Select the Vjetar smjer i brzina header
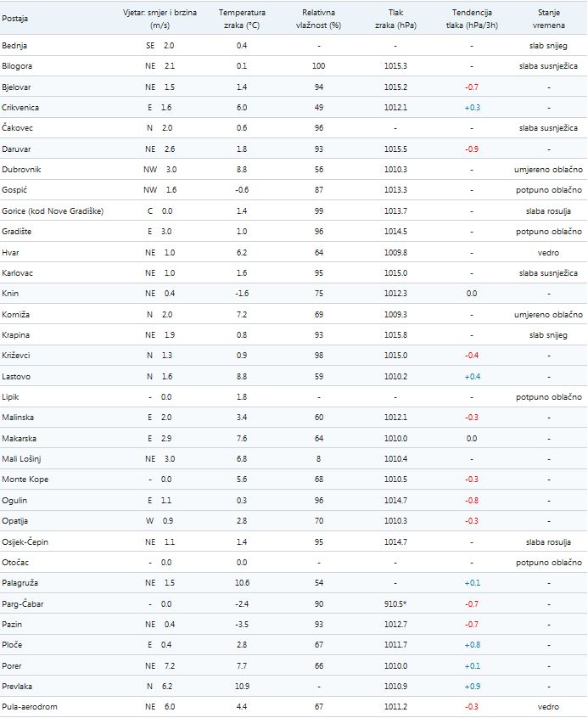Screen dimensions: 588x718 (160, 19)
